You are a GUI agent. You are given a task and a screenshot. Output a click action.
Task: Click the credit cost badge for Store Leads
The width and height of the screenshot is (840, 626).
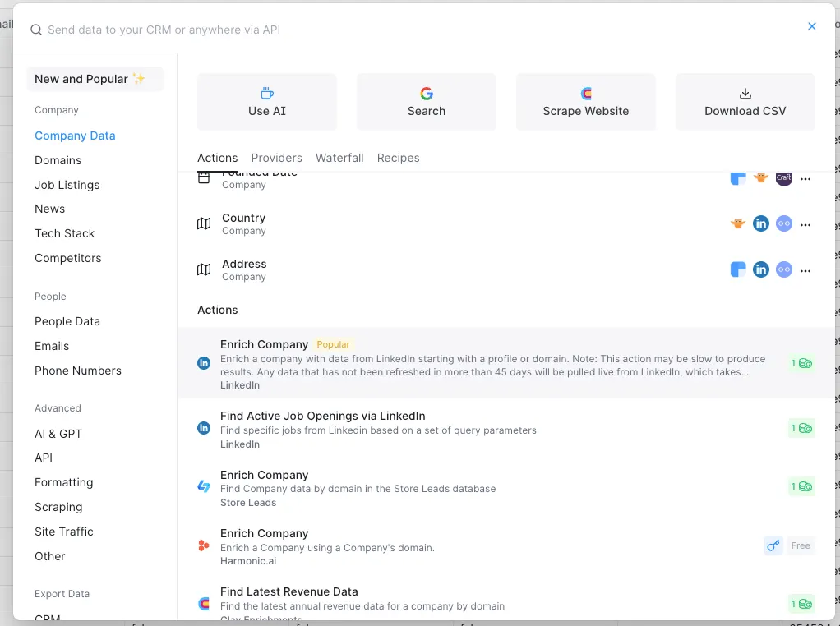[801, 487]
